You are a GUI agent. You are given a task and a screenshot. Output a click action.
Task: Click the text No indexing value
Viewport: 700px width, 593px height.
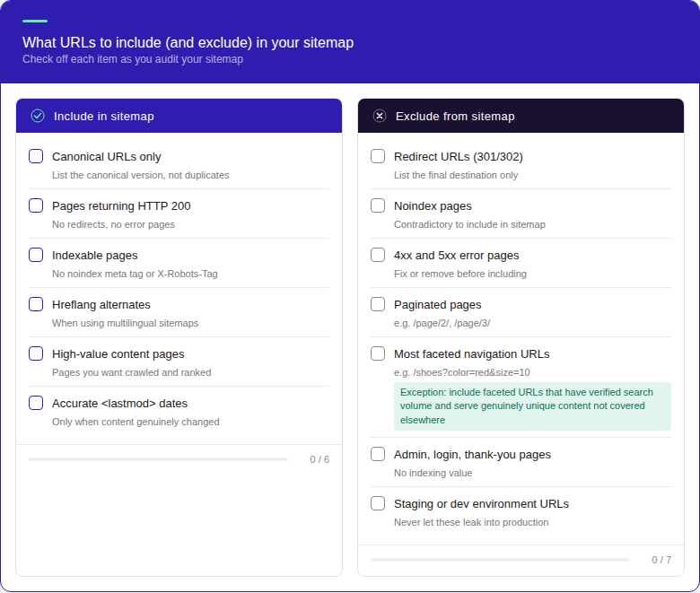[433, 473]
